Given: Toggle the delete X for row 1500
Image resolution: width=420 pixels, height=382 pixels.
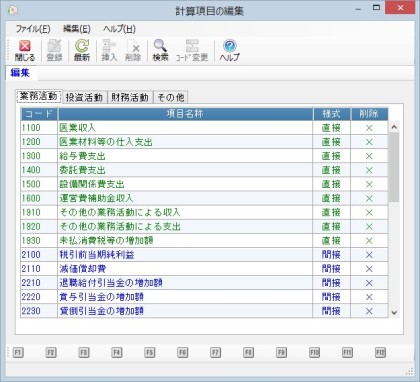Looking at the screenshot, I should pos(369,184).
